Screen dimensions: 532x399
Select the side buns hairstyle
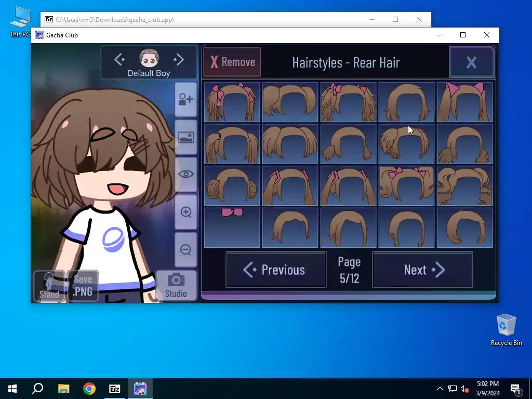[x=232, y=186]
